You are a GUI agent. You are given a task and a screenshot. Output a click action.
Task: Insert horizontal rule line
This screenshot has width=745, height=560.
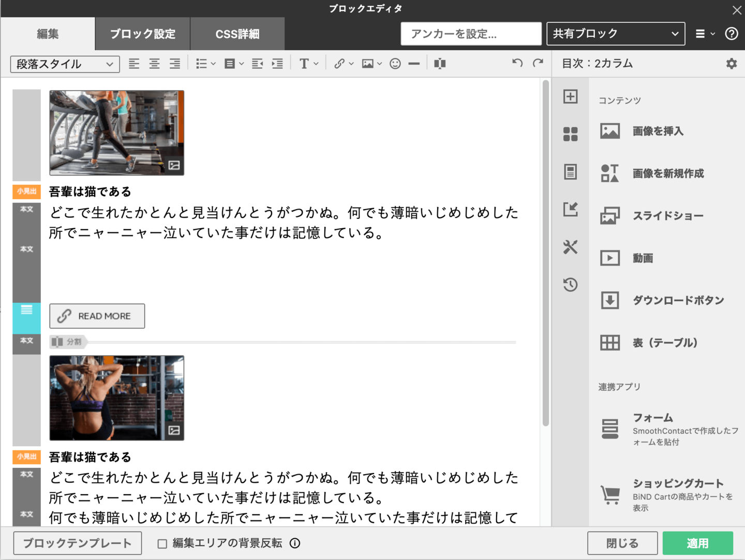pos(414,64)
